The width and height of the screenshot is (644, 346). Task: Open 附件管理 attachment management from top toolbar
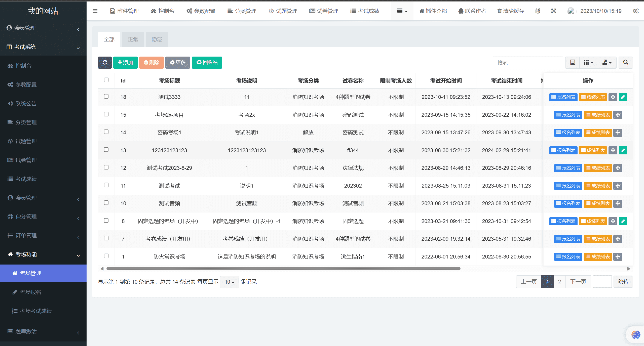[125, 11]
